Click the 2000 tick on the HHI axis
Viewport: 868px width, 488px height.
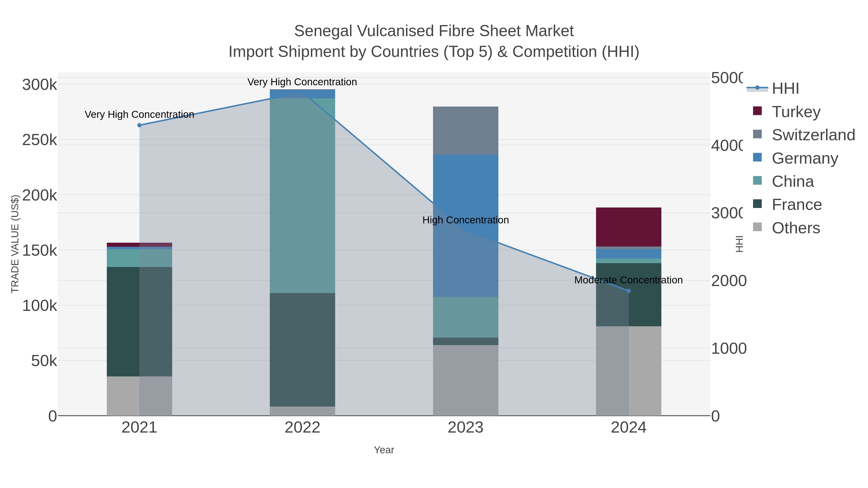point(728,281)
